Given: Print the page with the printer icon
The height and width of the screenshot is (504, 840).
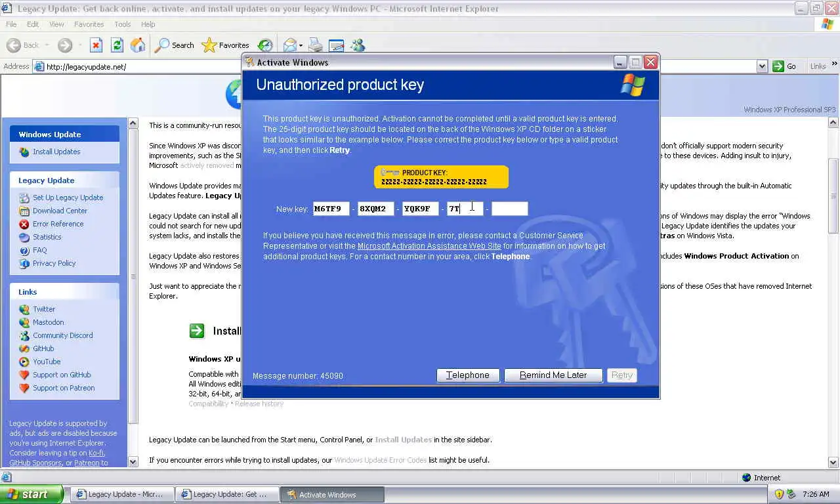Looking at the screenshot, I should click(x=316, y=45).
